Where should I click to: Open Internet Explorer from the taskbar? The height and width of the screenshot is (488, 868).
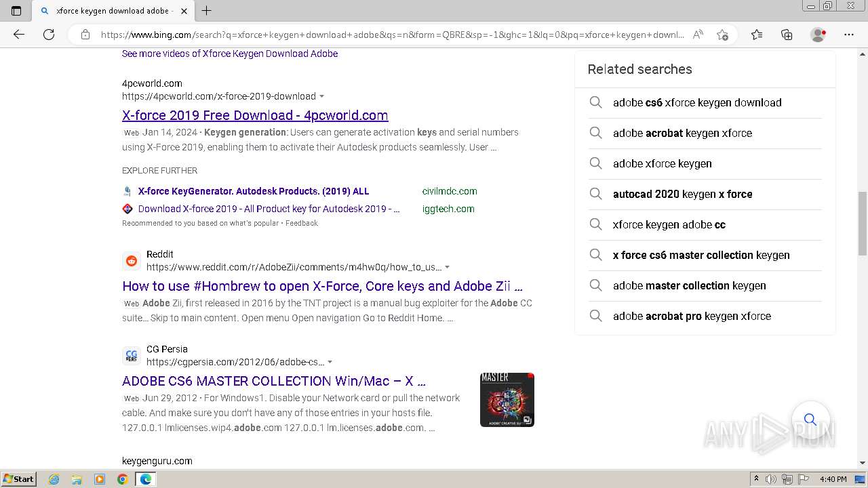pos(54,479)
